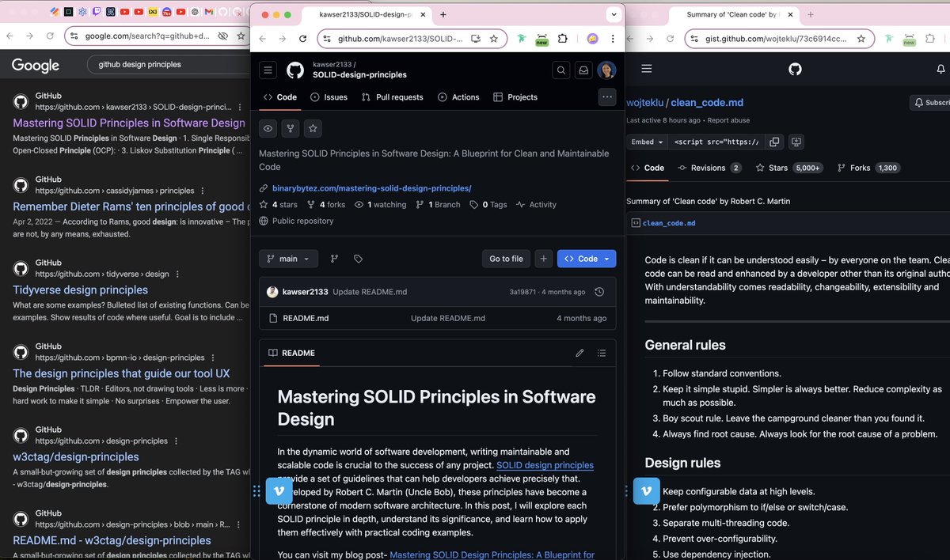
Task: Click tracking protection eye icon in Google address bar
Action: [x=223, y=36]
